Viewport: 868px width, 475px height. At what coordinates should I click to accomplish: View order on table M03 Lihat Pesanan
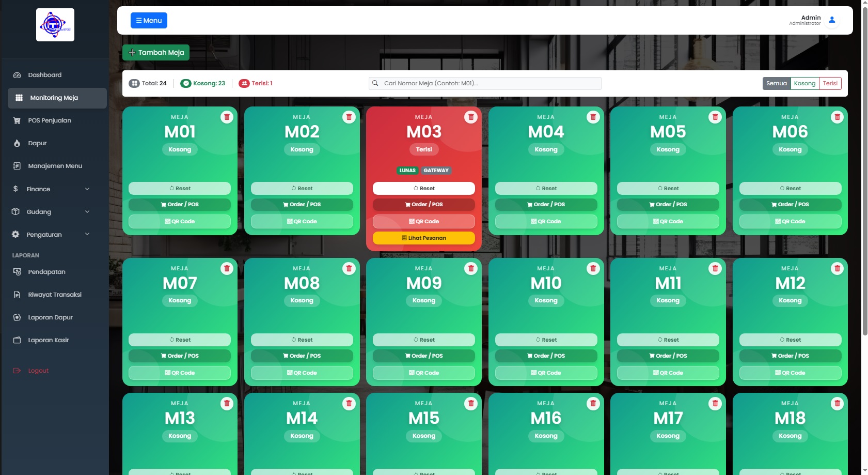424,238
